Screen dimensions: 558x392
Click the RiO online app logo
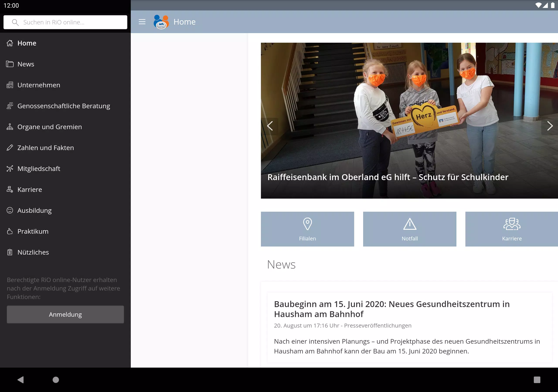(161, 22)
